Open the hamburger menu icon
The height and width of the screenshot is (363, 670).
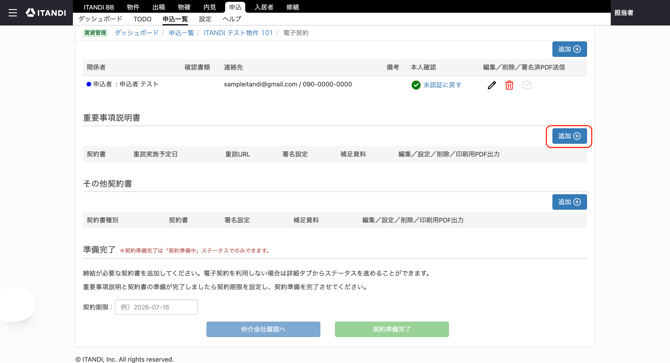coord(13,13)
